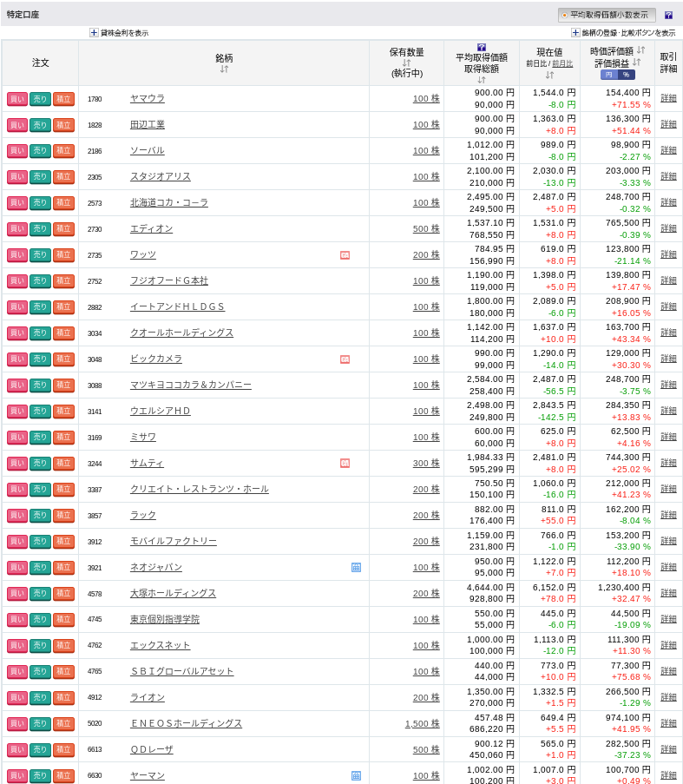Click the help icon beside 平均取得価額小数表示
The width and height of the screenshot is (683, 784).
point(668,15)
